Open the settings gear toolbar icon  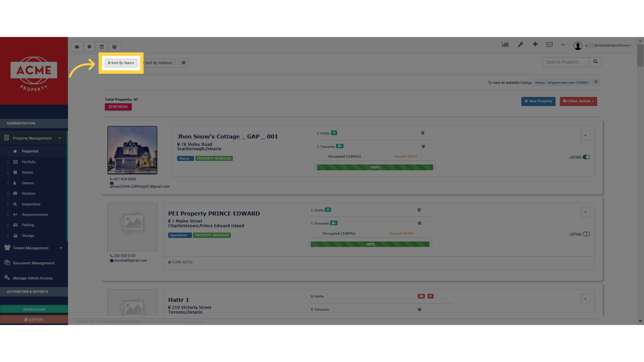[89, 47]
